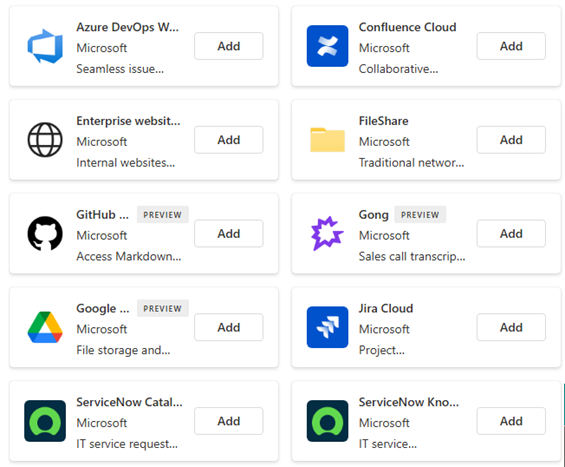565x467 pixels.
Task: Open the 'Confluence Cloud' title
Action: pyautogui.click(x=408, y=27)
